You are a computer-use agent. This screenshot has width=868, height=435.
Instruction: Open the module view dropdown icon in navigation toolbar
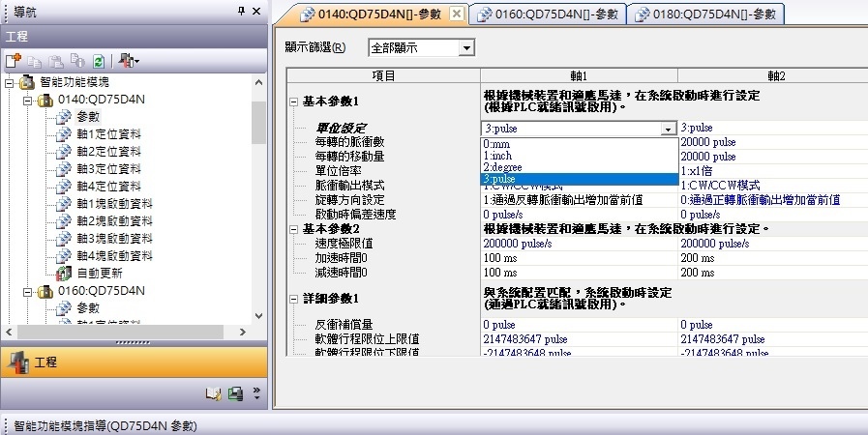click(129, 61)
